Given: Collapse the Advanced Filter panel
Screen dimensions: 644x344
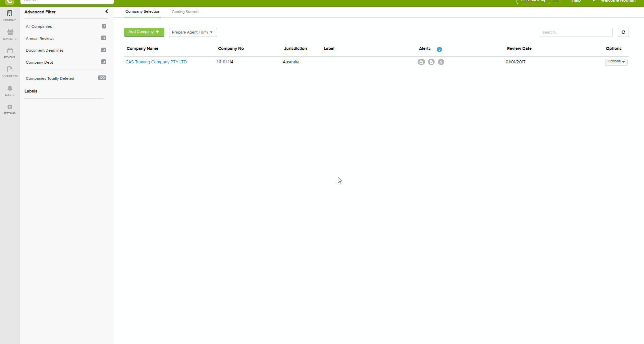Looking at the screenshot, I should tap(107, 12).
